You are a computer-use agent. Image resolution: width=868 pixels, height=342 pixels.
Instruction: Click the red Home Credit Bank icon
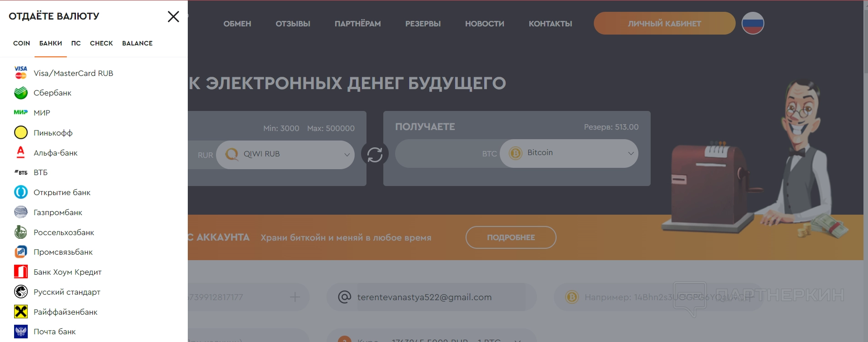pyautogui.click(x=21, y=272)
